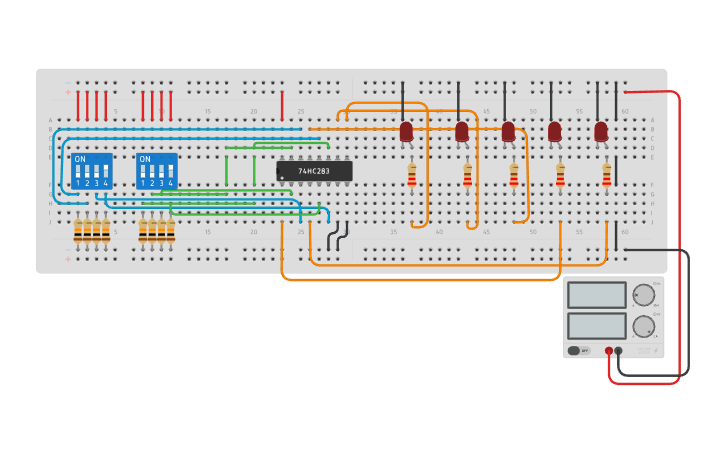Toggle switch 2 on the right DIP switch

152,171
